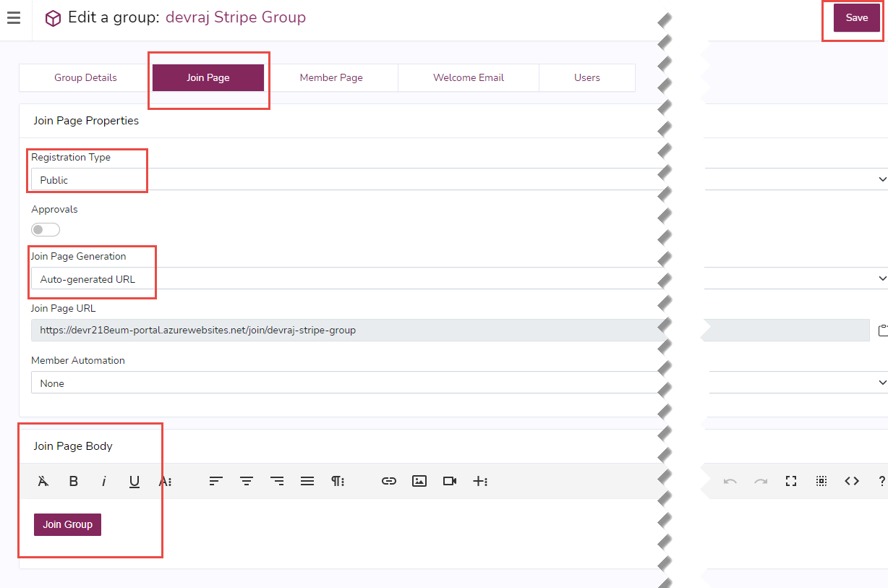Click the undo icon in the editor toolbar
This screenshot has width=888, height=588.
point(730,481)
